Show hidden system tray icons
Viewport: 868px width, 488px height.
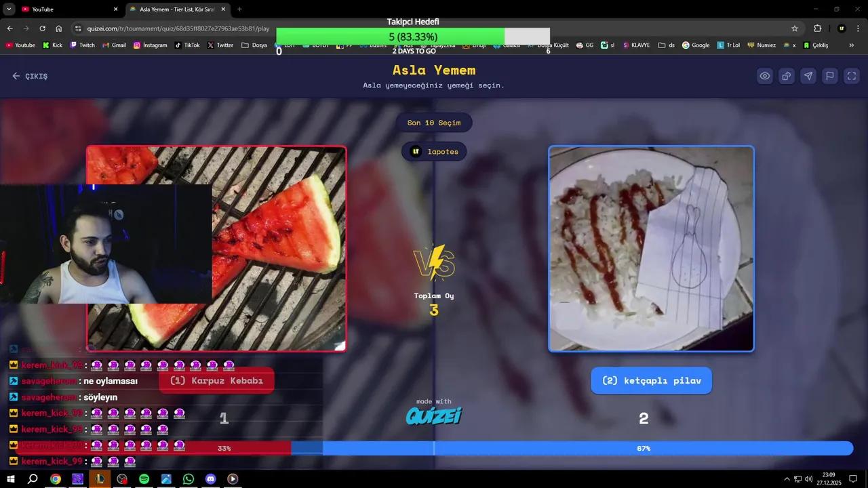(787, 479)
